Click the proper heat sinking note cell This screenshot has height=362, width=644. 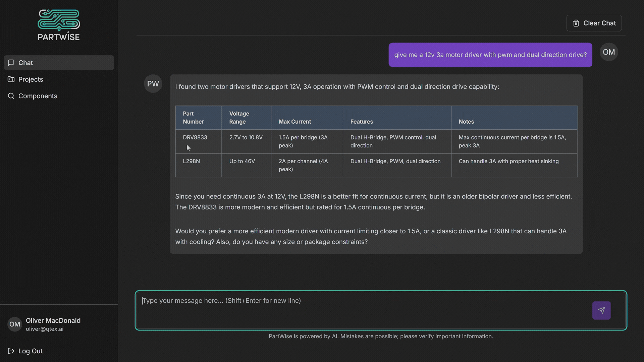(x=514, y=165)
